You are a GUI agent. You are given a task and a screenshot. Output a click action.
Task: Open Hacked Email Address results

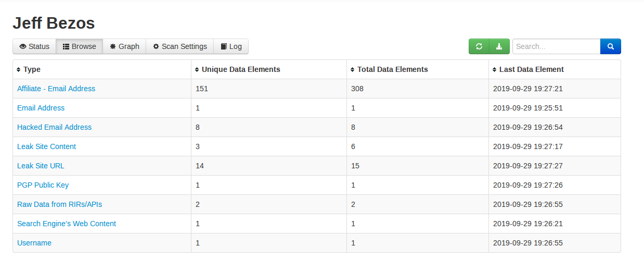(x=54, y=127)
